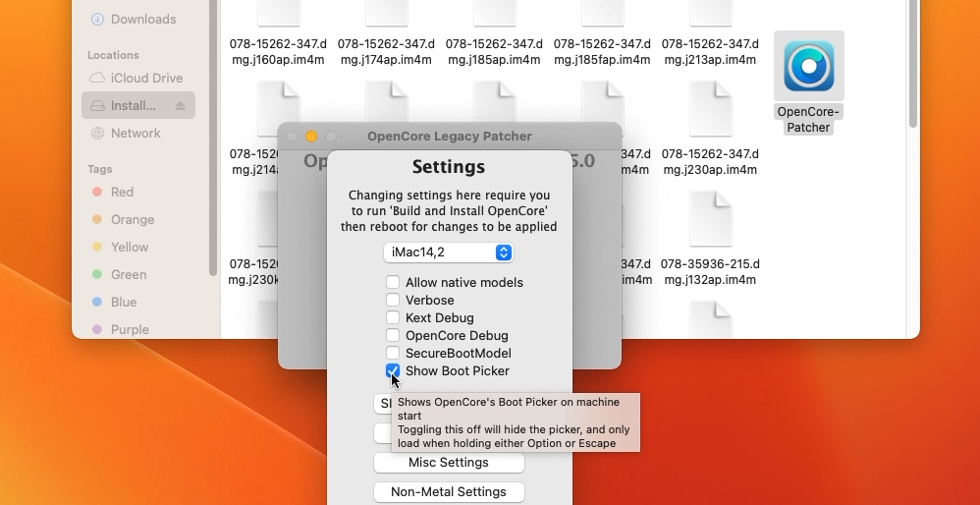Enable Allow native models checkbox
Viewport: 980px width, 505px height.
click(393, 283)
